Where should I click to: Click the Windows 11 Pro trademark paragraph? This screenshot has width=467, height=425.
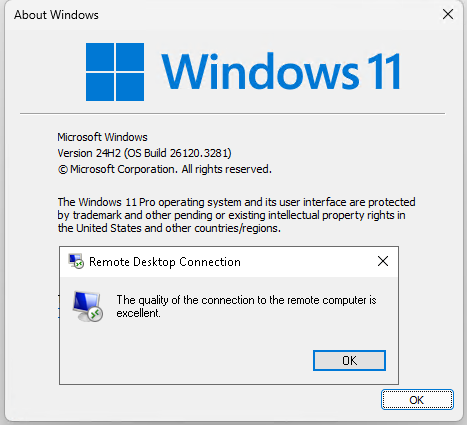point(236,215)
